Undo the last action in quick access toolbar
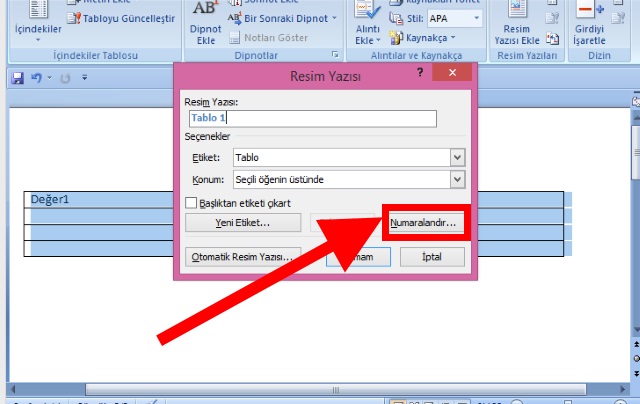This screenshot has width=640, height=404. coord(37,78)
